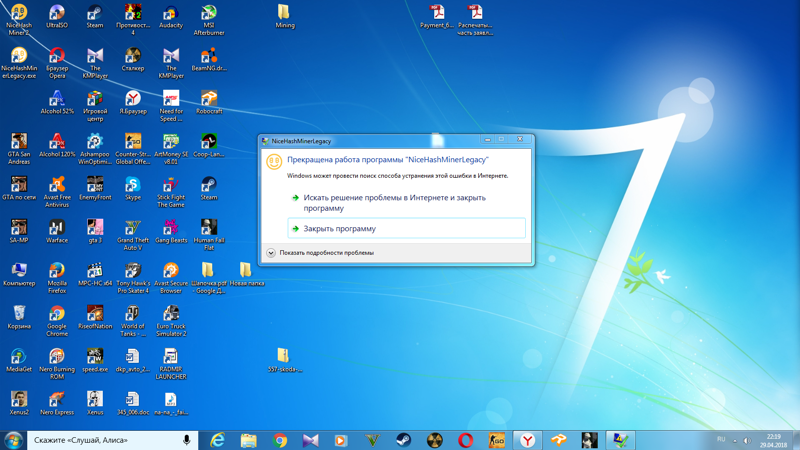Open Stick Fight The Game shortcut
800x450 pixels.
point(170,192)
